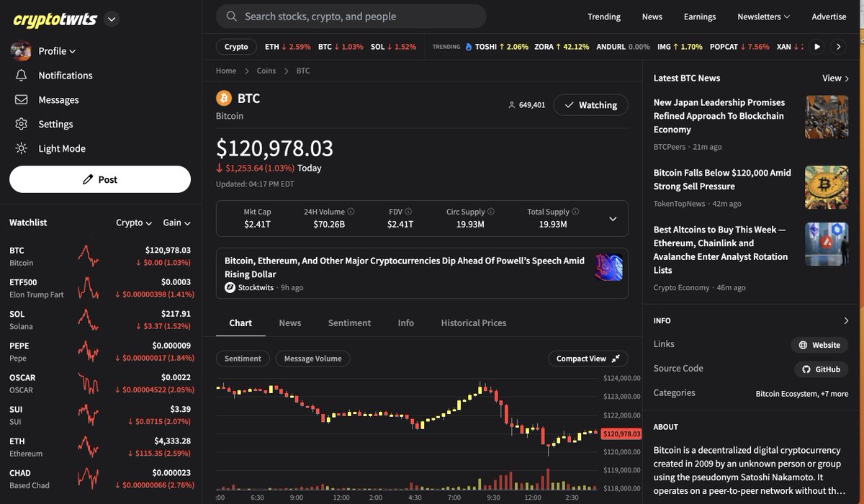Select ETH Ethereum in the watchlist
The height and width of the screenshot is (504, 864).
tap(100, 447)
